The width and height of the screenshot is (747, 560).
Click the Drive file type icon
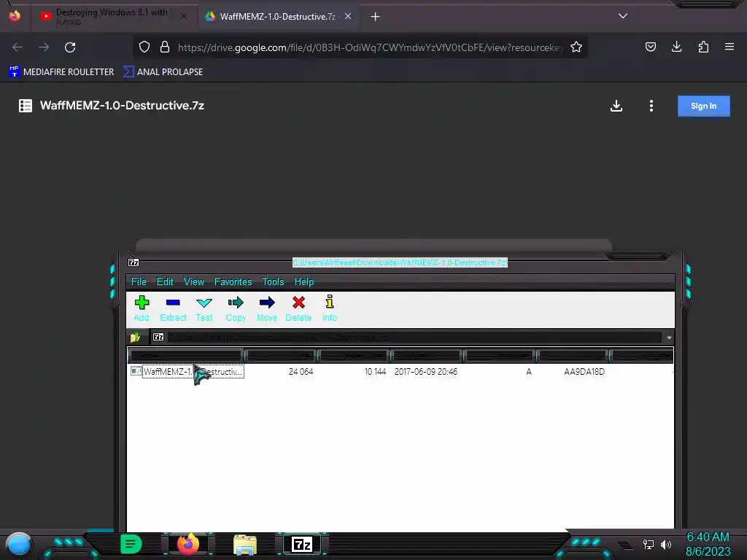click(26, 106)
